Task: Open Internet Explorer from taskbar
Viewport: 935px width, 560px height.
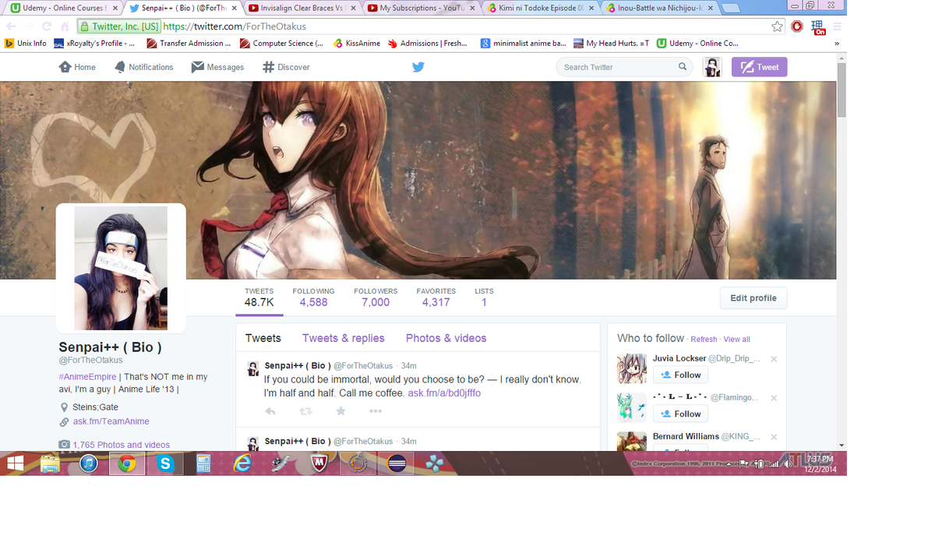Action: 242,464
